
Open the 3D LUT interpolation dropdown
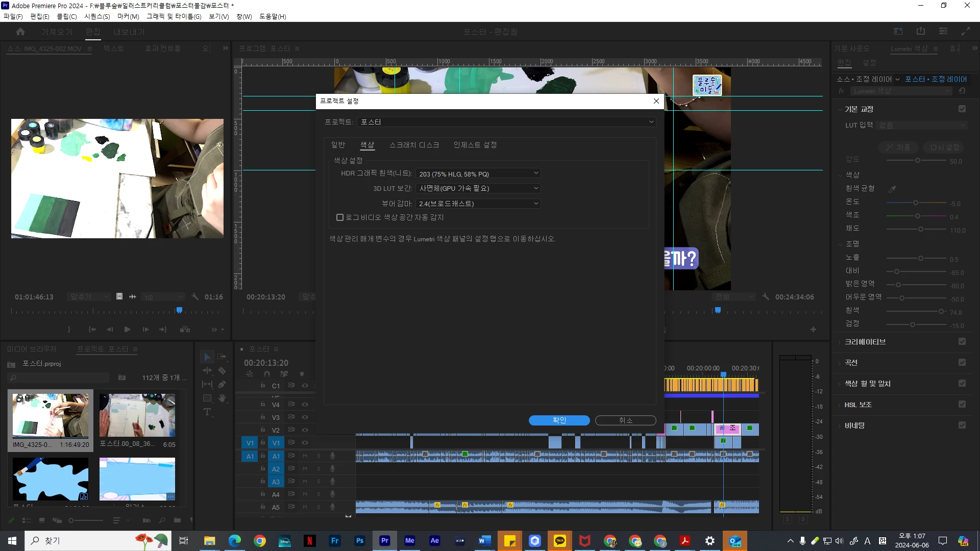pos(478,189)
